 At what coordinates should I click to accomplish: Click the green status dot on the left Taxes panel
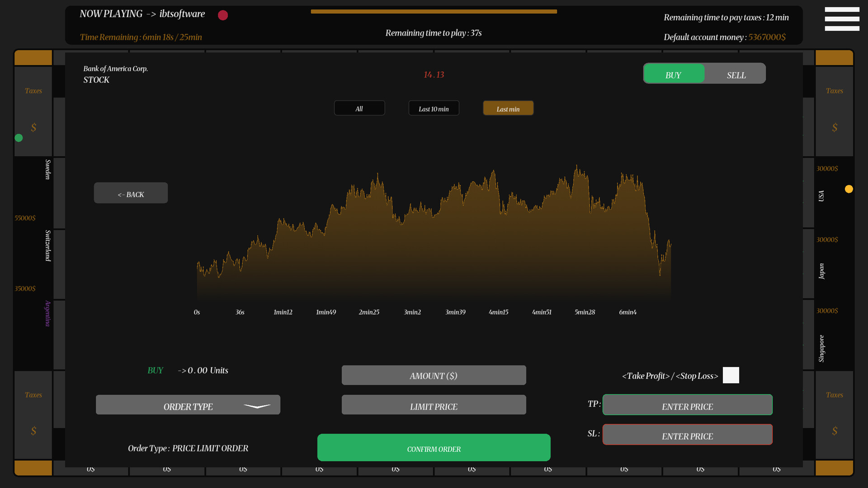19,138
